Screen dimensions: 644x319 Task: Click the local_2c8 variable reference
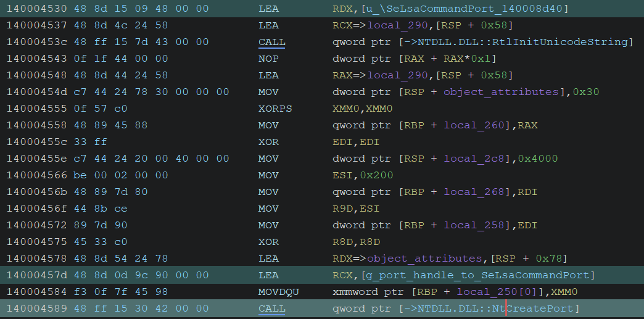click(474, 159)
